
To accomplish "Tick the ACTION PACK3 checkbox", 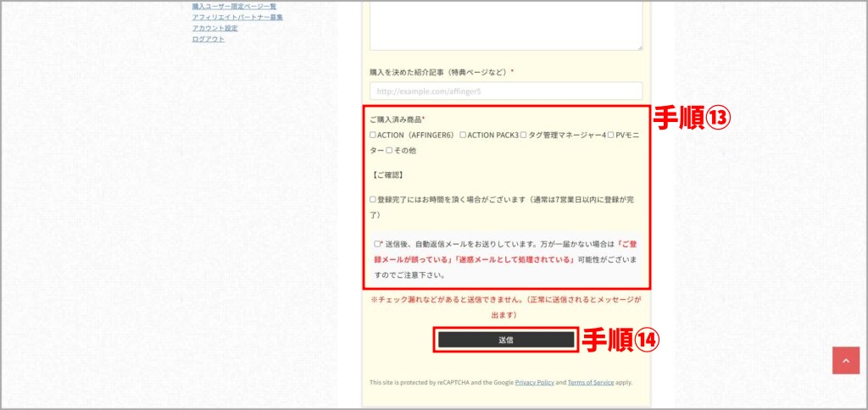I will pos(463,135).
